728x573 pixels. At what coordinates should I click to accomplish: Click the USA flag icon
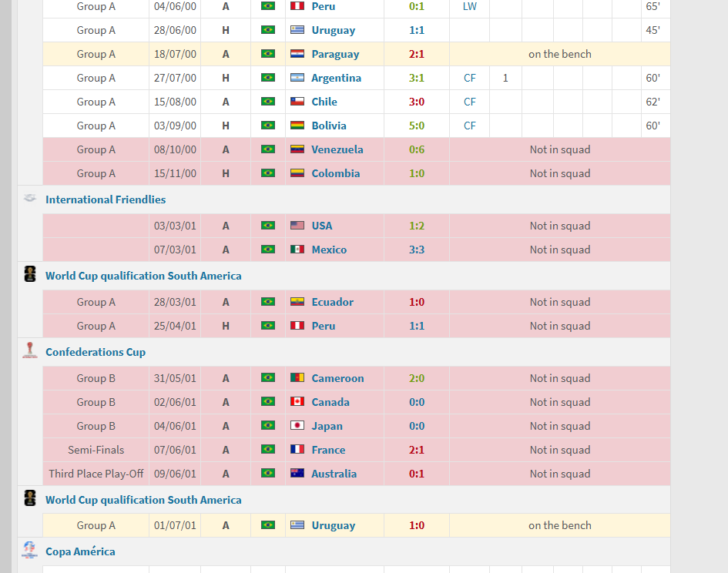pos(297,225)
